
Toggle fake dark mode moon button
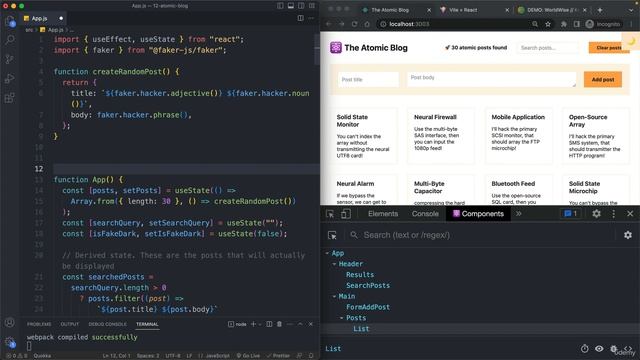(x=631, y=41)
